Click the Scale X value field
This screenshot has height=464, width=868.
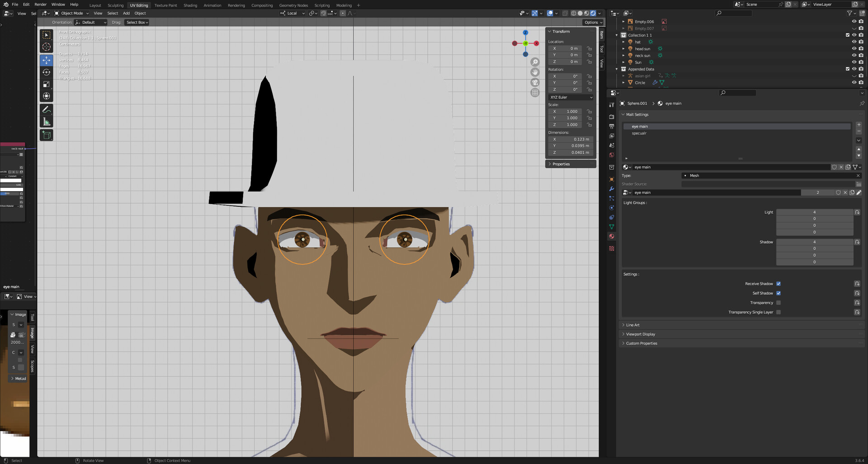click(565, 112)
